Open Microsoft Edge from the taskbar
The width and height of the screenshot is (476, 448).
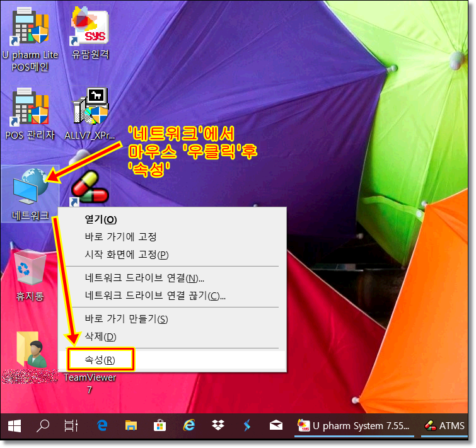tap(102, 425)
